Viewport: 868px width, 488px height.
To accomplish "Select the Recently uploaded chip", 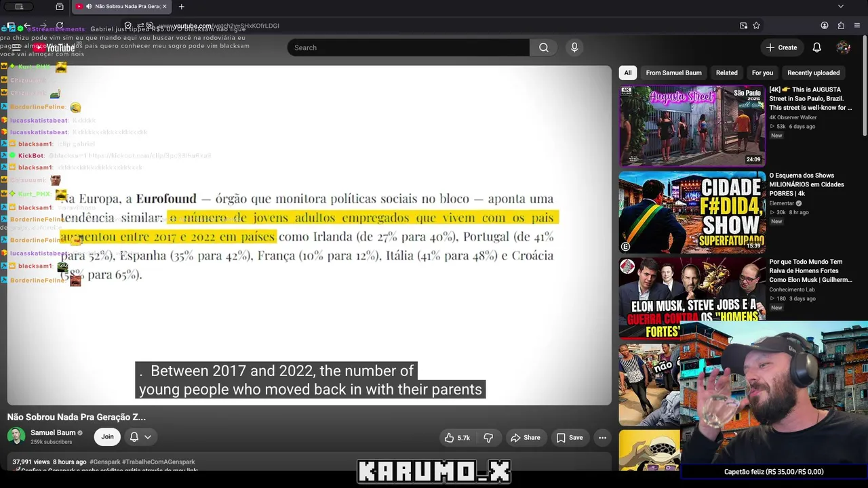I will [813, 73].
